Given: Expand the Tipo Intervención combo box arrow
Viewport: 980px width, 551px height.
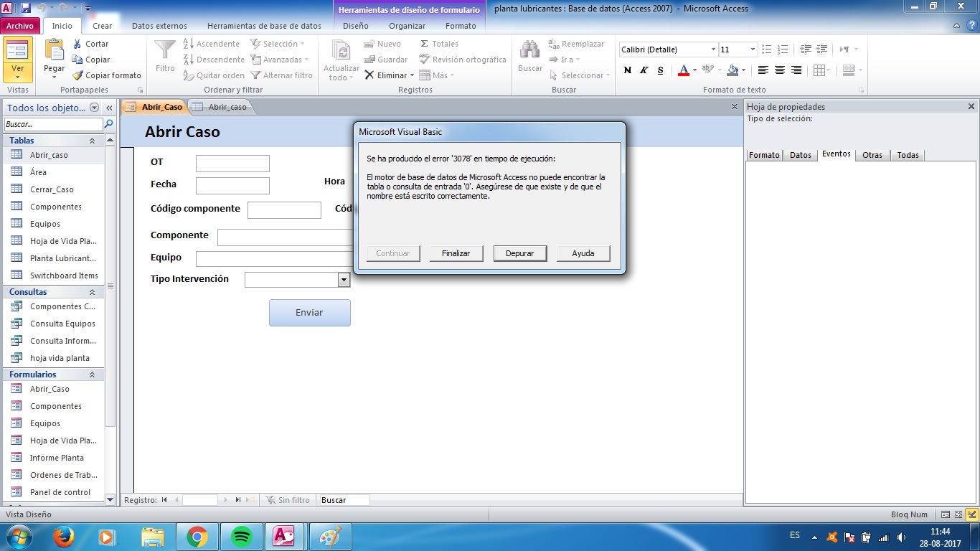Looking at the screenshot, I should pyautogui.click(x=344, y=280).
